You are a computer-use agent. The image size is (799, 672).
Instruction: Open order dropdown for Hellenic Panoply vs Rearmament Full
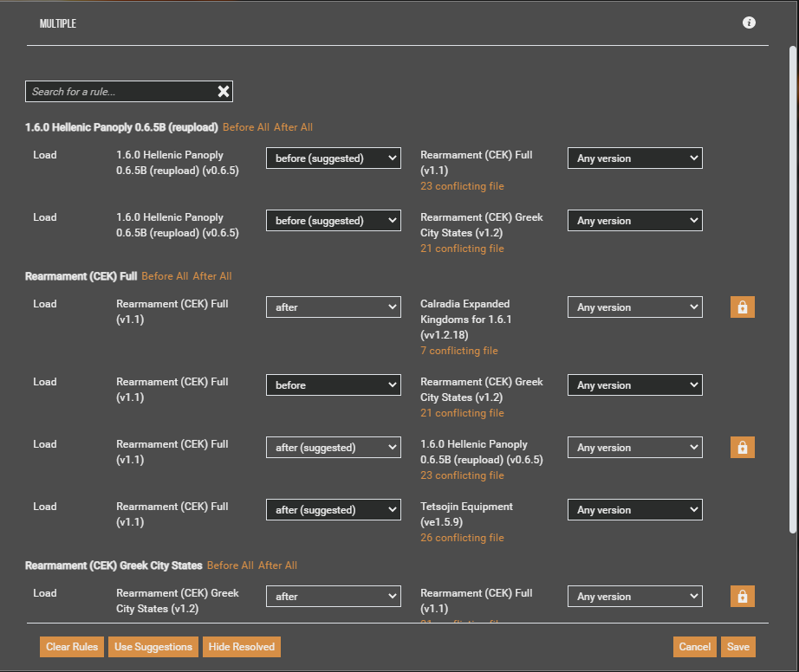coord(333,158)
